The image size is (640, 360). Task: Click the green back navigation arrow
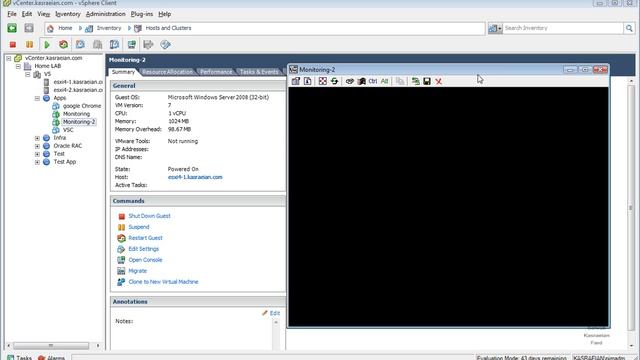[12, 28]
